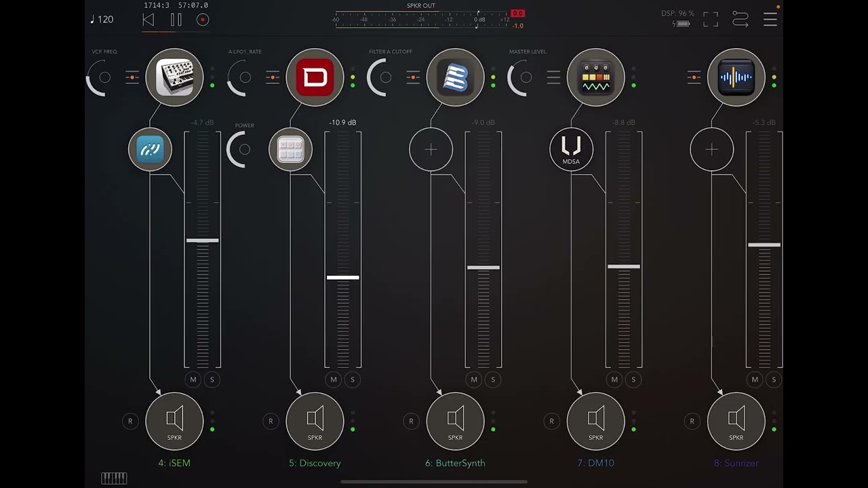Image resolution: width=868 pixels, height=488 pixels.
Task: Open the grid effect plugin on Discovery channel
Action: [291, 150]
